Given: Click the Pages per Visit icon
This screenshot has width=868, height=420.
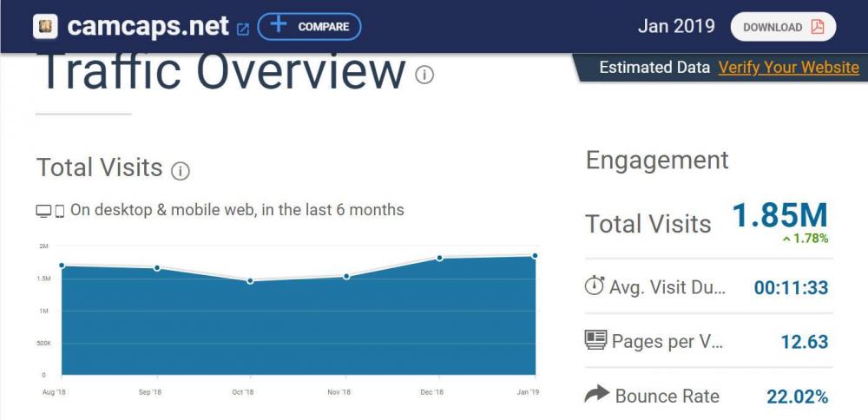Looking at the screenshot, I should point(595,340).
